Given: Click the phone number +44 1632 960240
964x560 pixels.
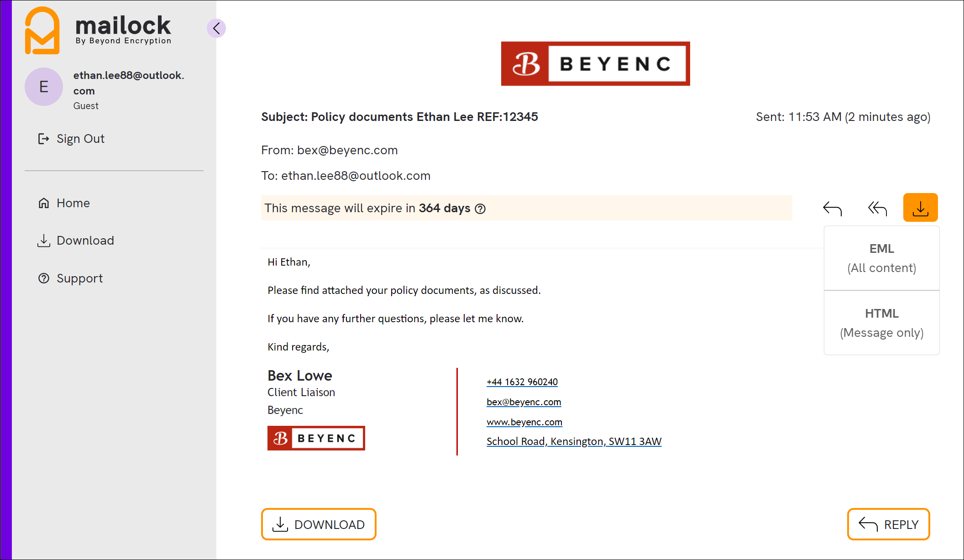Looking at the screenshot, I should coord(522,382).
